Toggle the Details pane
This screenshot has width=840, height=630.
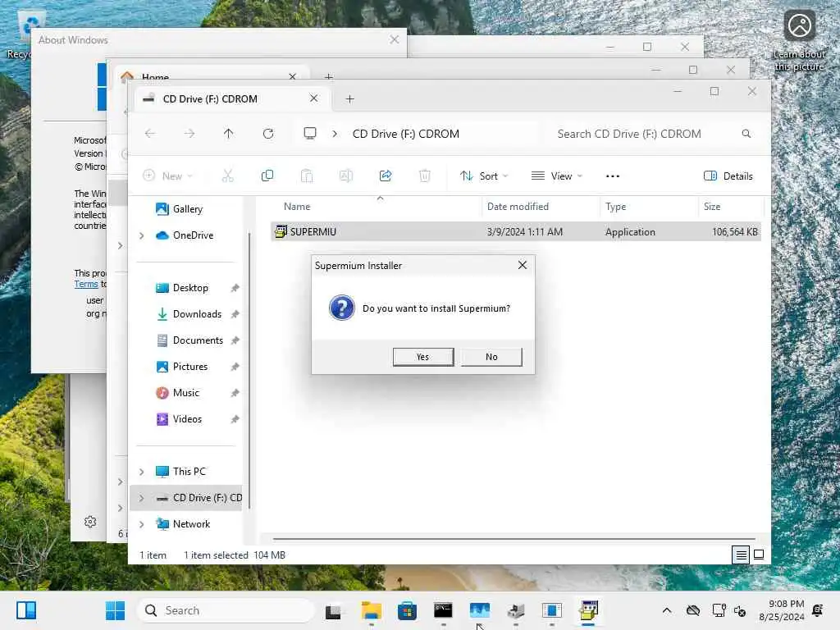(x=728, y=176)
